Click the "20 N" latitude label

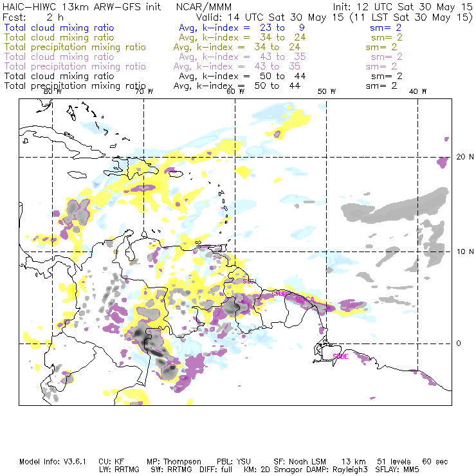coord(465,157)
